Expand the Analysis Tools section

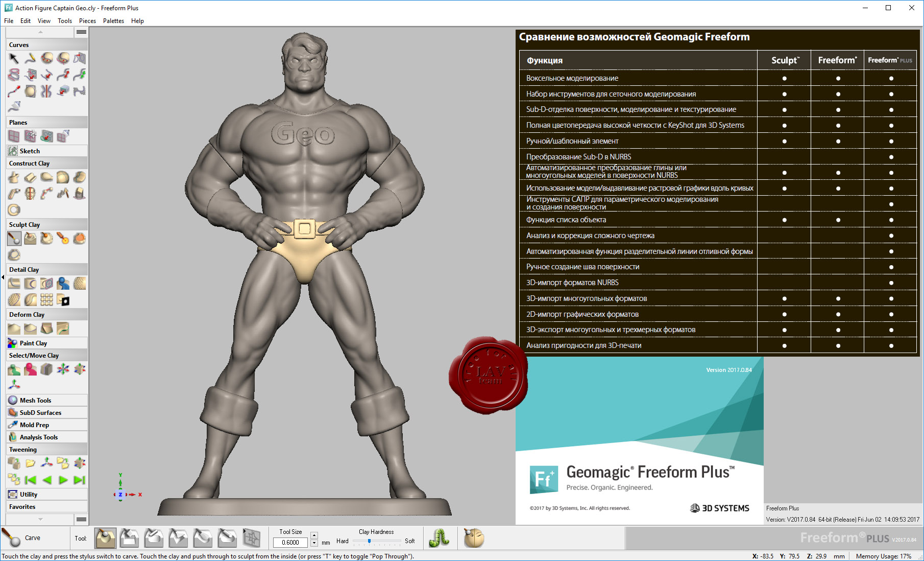coord(47,437)
